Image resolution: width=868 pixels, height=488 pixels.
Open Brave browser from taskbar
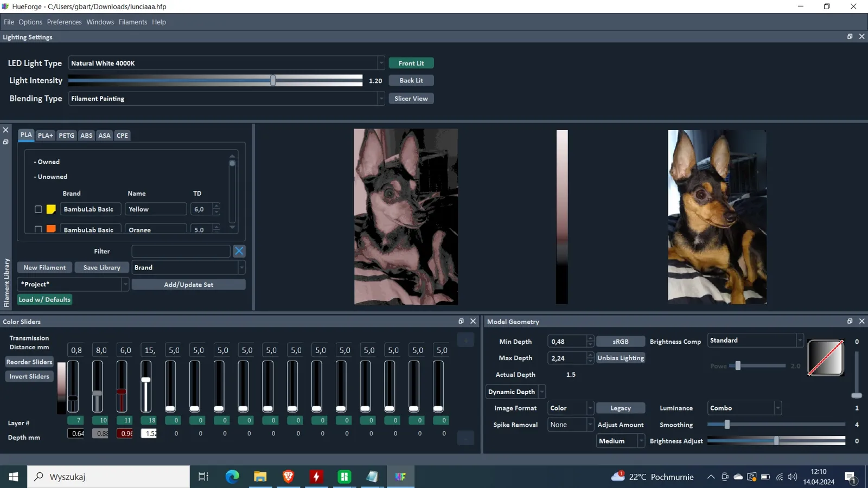(288, 477)
